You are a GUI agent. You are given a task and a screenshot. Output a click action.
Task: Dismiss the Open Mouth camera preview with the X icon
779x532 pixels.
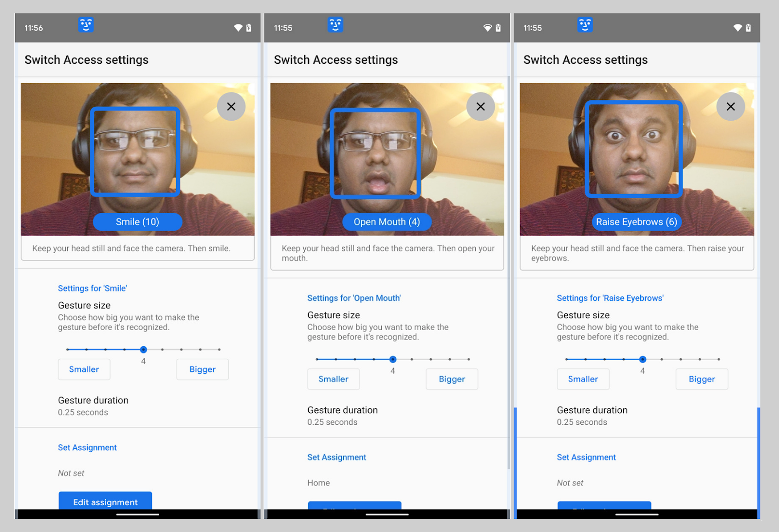coord(481,106)
